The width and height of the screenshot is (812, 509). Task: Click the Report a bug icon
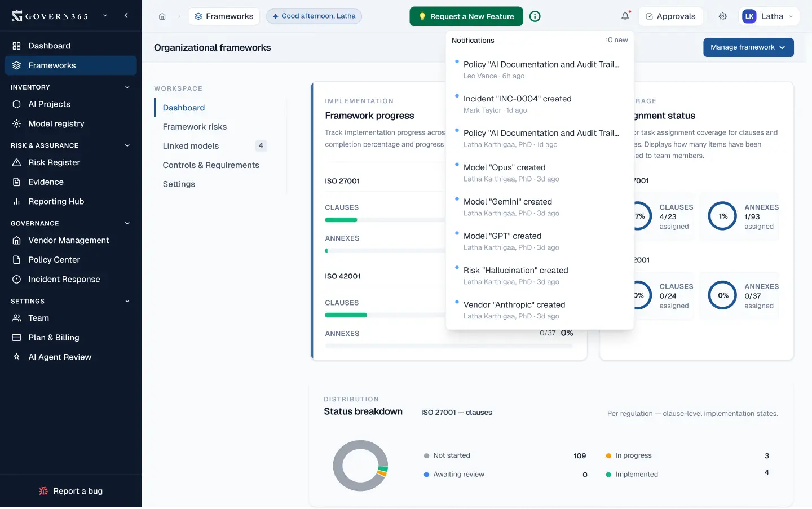pos(43,491)
